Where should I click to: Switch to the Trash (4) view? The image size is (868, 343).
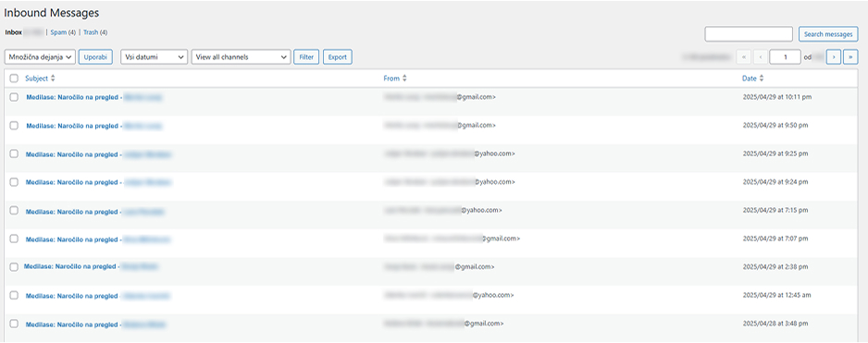[x=95, y=32]
